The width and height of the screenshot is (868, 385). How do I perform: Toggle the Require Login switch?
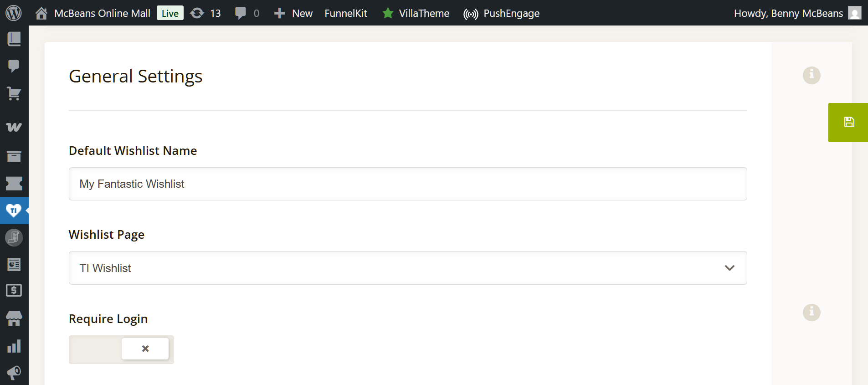coord(121,349)
